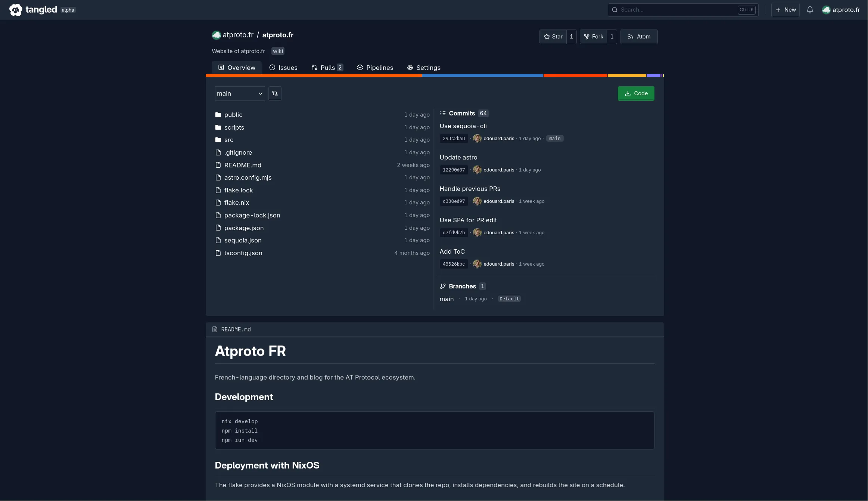
Task: Open the green Code download dropdown
Action: (636, 93)
